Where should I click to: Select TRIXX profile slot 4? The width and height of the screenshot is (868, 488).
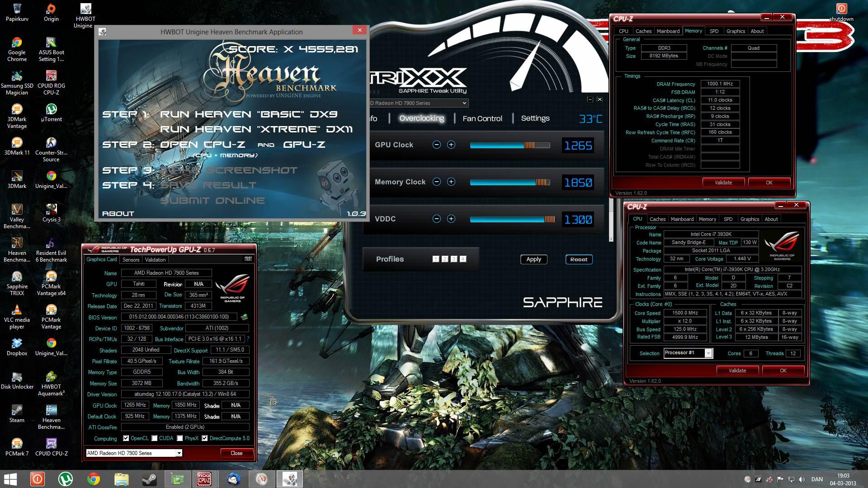463,259
